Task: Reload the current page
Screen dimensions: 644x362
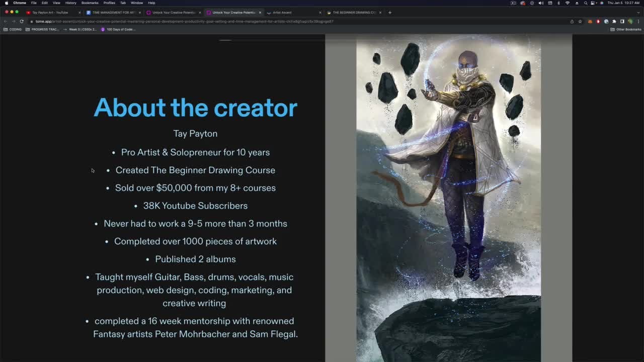Action: coord(22,21)
